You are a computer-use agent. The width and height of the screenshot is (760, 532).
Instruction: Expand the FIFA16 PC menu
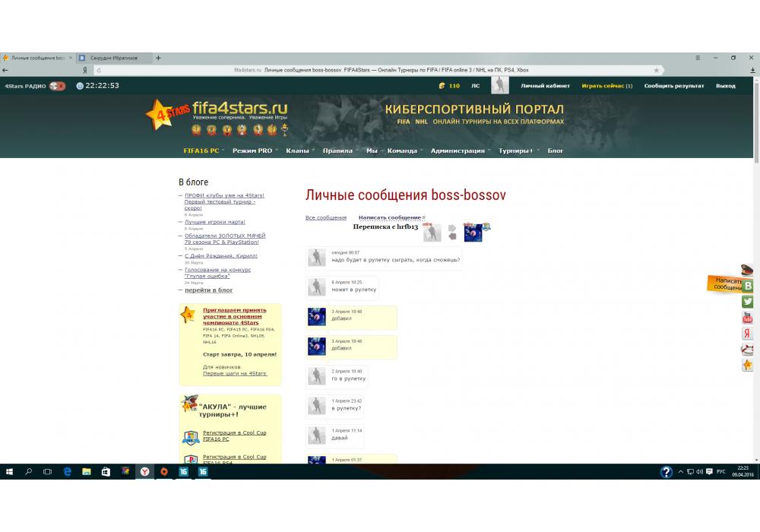(x=201, y=150)
